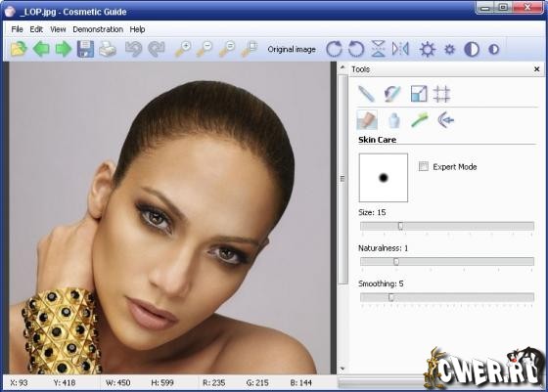Select the green toothbrush whitening tool
Viewport: 548px width, 392px height.
tap(420, 119)
